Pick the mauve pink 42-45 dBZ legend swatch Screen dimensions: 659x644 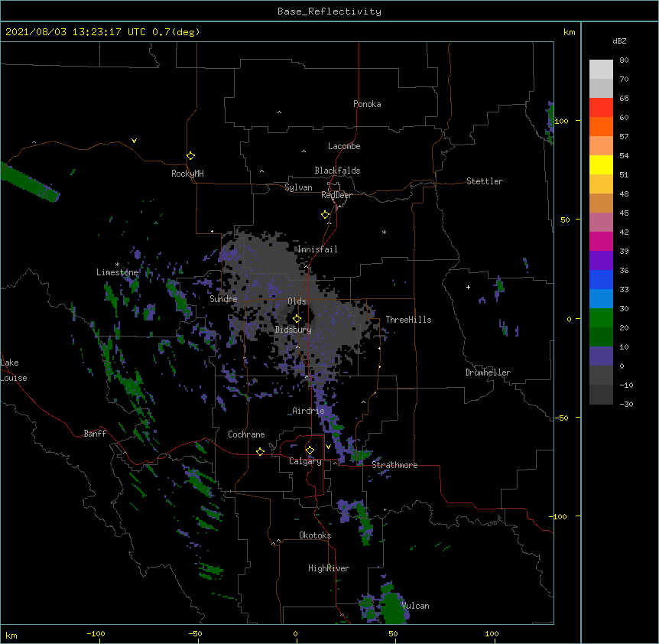tap(601, 223)
